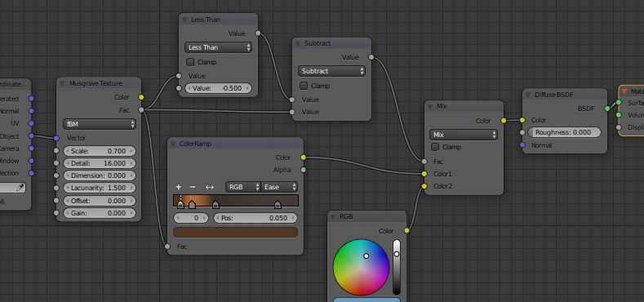
Task: Click the Musgrave Texture node title
Action: 95,83
